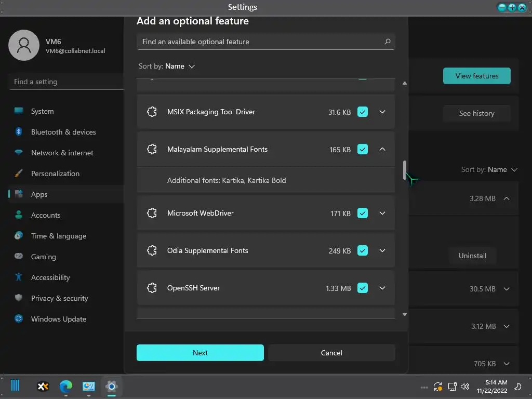Click the Windows Update refresh icon
The width and height of the screenshot is (532, 399).
19,318
